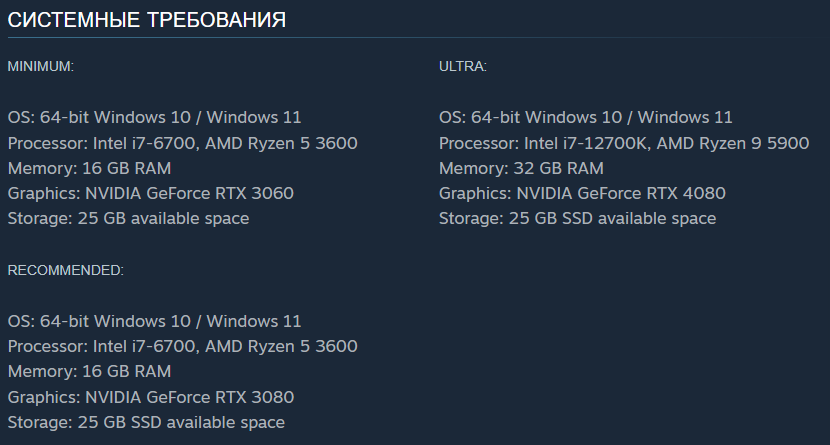Click ultra graphics RTX 4080 line
The width and height of the screenshot is (830, 445).
click(x=582, y=193)
